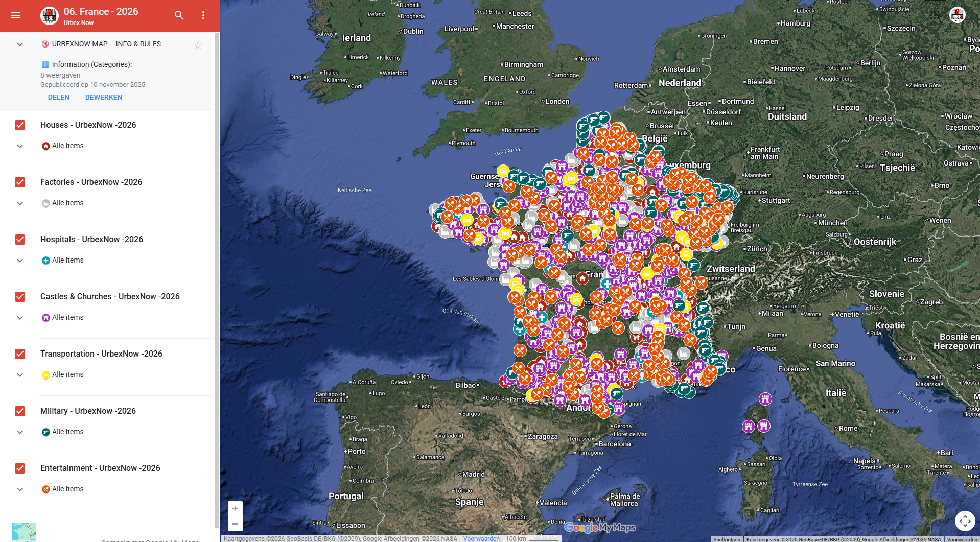Open the three-dot more options menu
Image resolution: width=980 pixels, height=542 pixels.
click(x=203, y=15)
